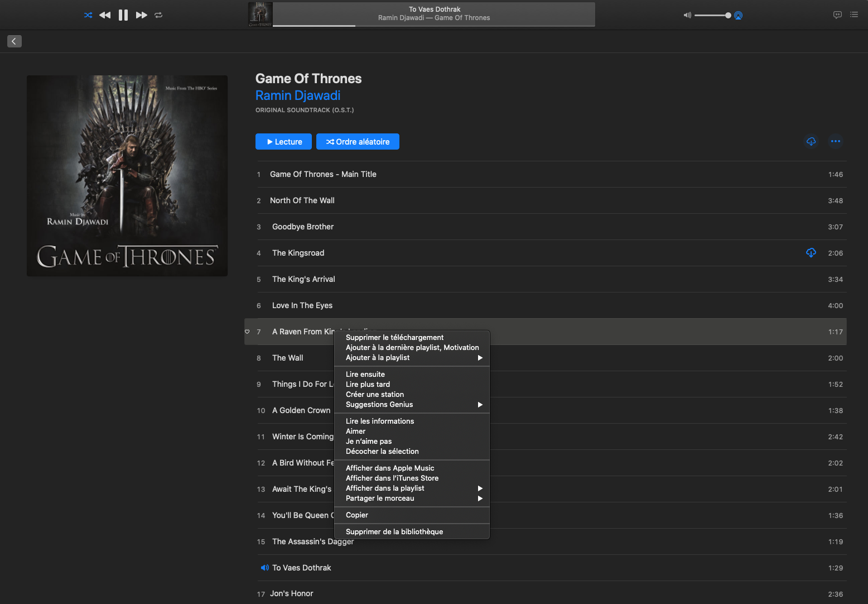This screenshot has height=604, width=868.
Task: Open the album's more options menu
Action: point(835,141)
